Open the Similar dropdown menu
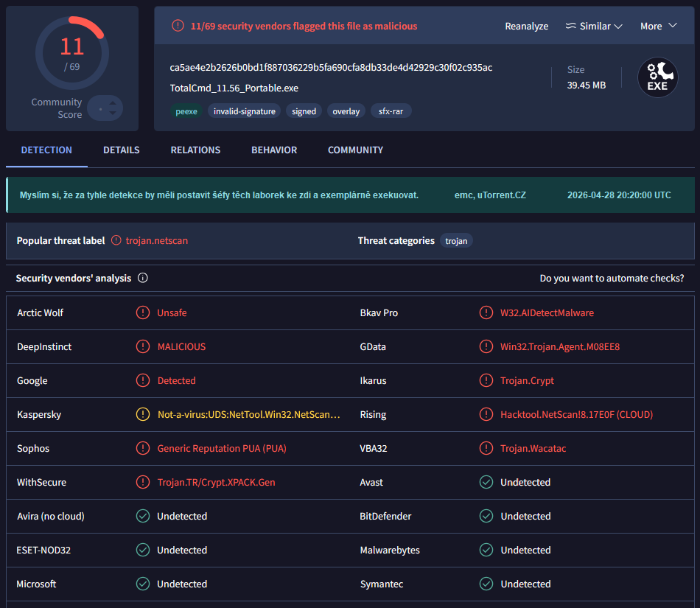Image resolution: width=700 pixels, height=608 pixels. (x=594, y=26)
